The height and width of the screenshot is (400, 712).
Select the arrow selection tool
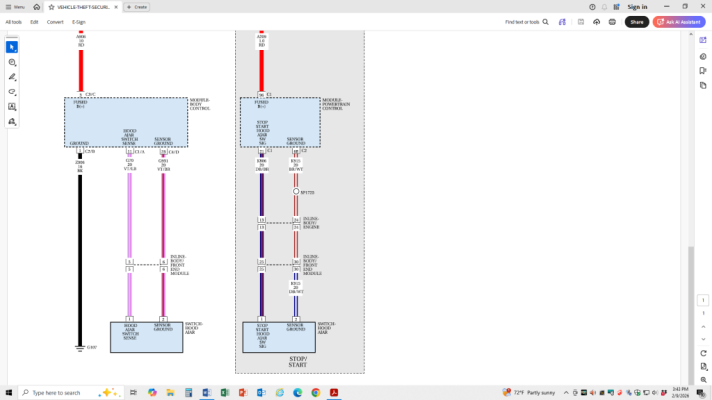click(x=12, y=47)
